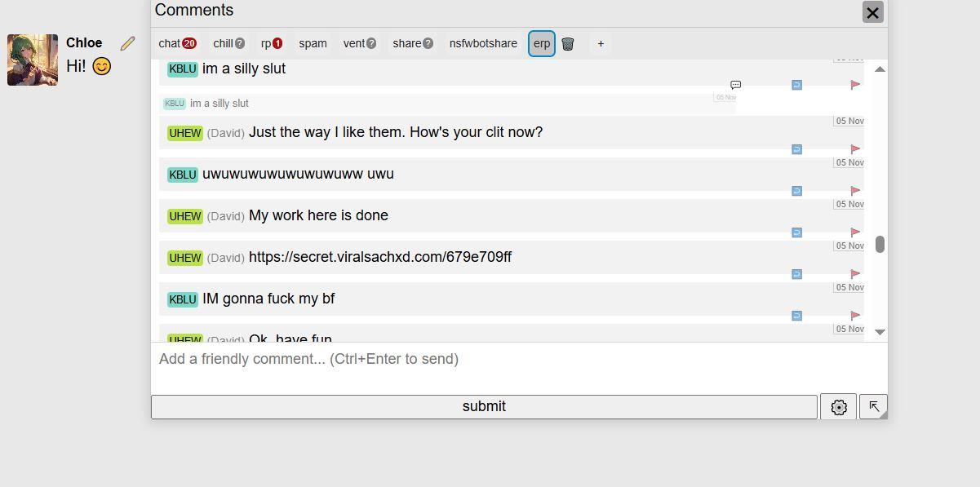Add a new channel with the plus button
This screenshot has width=980, height=487.
pyautogui.click(x=601, y=44)
